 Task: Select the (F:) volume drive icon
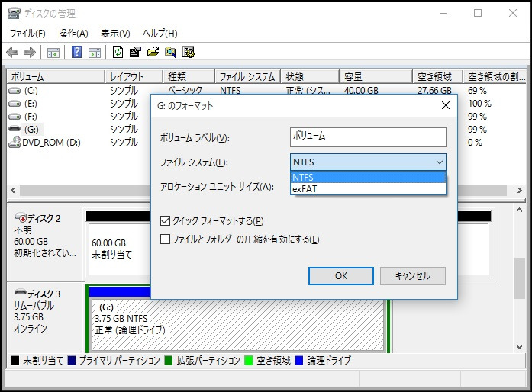(15, 117)
